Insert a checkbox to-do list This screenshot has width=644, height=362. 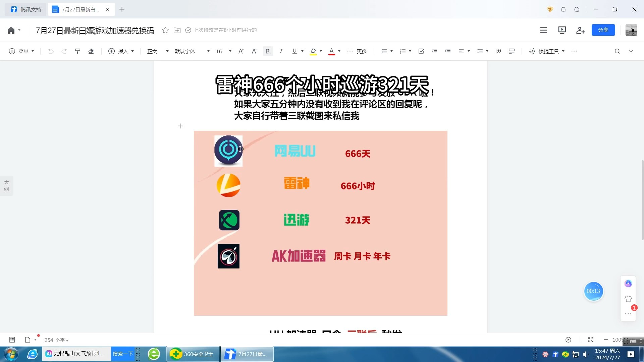point(421,51)
